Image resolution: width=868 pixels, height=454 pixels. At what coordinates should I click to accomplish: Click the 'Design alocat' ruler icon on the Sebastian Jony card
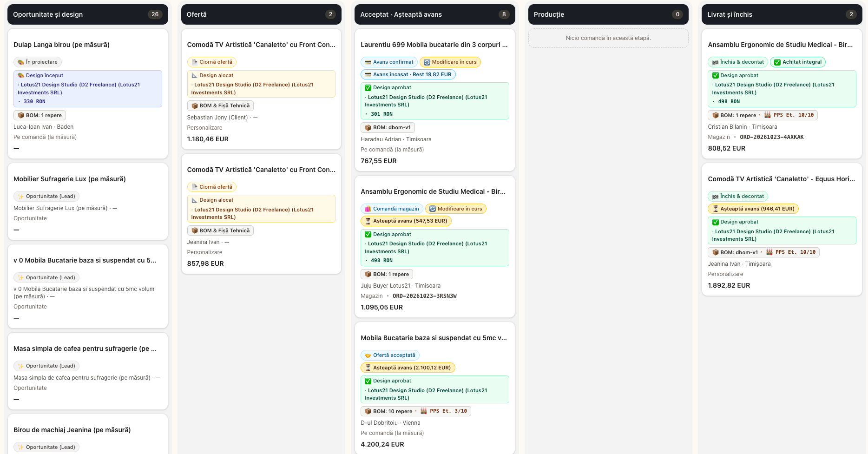[x=195, y=75]
